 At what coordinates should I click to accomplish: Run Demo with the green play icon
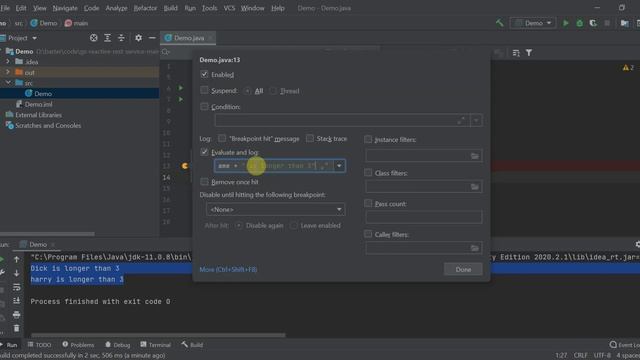(566, 23)
